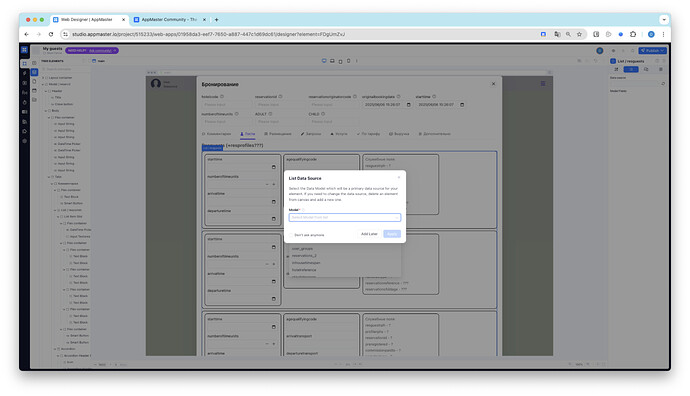This screenshot has height=396, width=690.
Task: Click the Apply button in dialog
Action: tap(392, 234)
